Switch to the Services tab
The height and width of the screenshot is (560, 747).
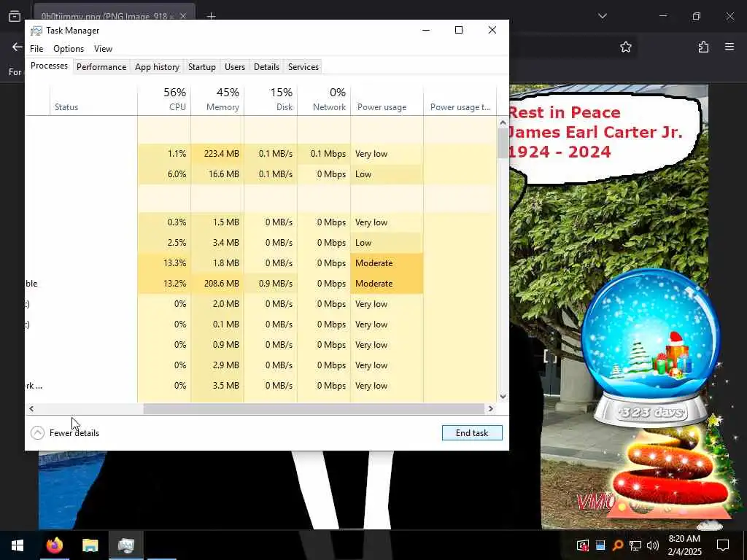pyautogui.click(x=303, y=67)
